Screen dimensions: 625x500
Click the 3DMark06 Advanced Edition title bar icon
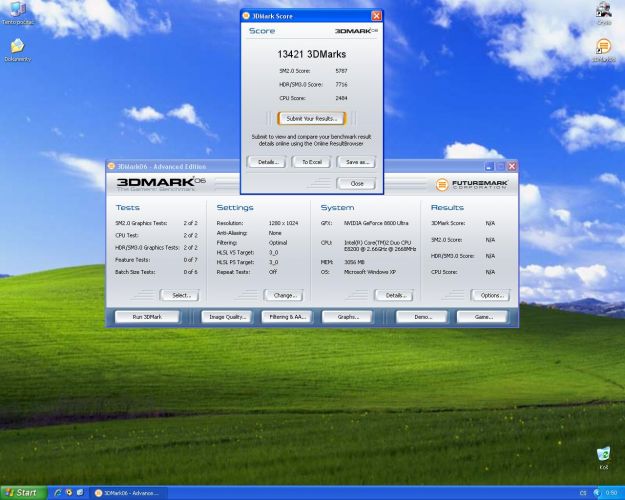coord(111,166)
